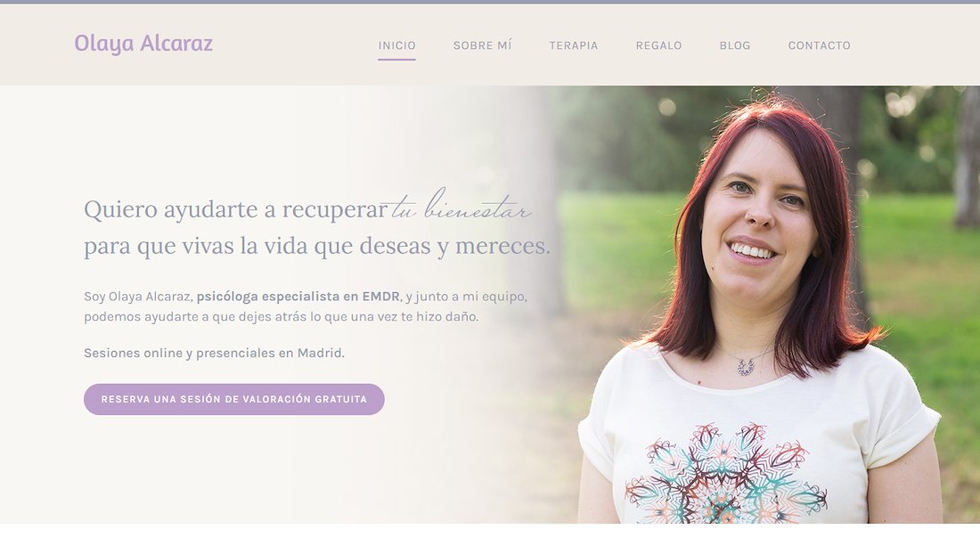Click the cursive 'tu bienestar' text
Image resolution: width=980 pixels, height=546 pixels.
coord(461,206)
